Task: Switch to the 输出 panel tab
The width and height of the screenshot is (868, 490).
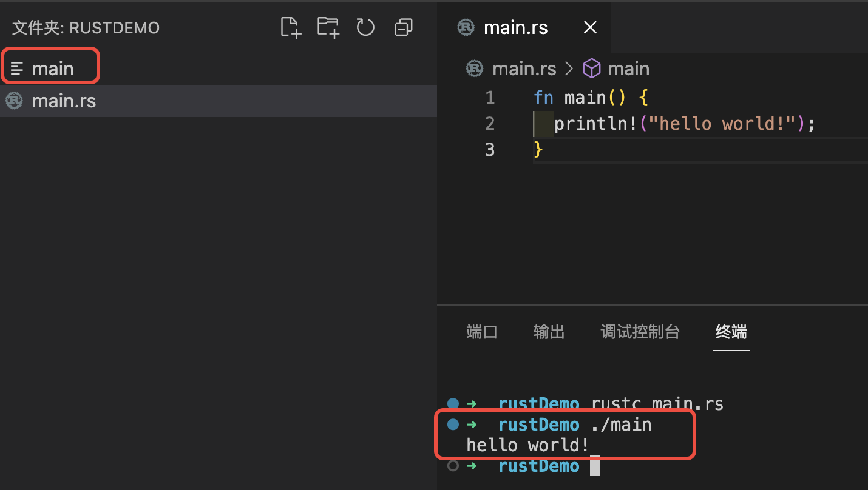Action: coord(549,332)
